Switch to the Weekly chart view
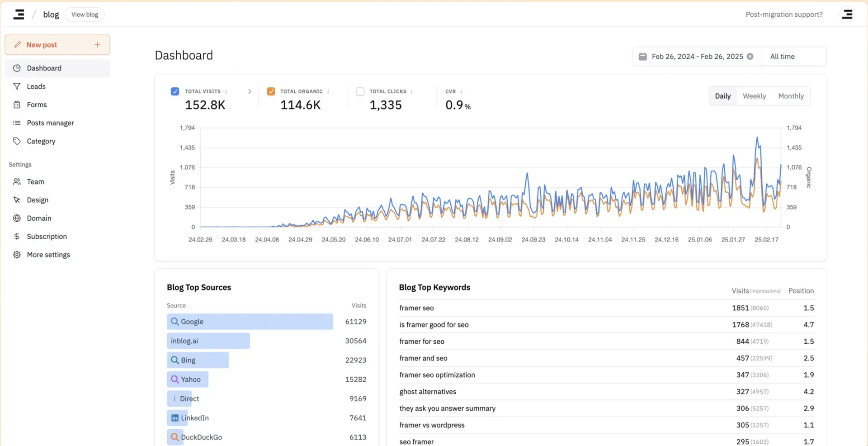This screenshot has width=868, height=446. [x=754, y=95]
